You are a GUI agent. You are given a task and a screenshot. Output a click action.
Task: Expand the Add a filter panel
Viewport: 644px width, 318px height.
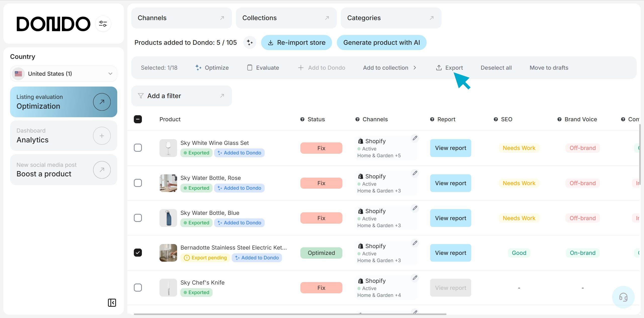(181, 96)
